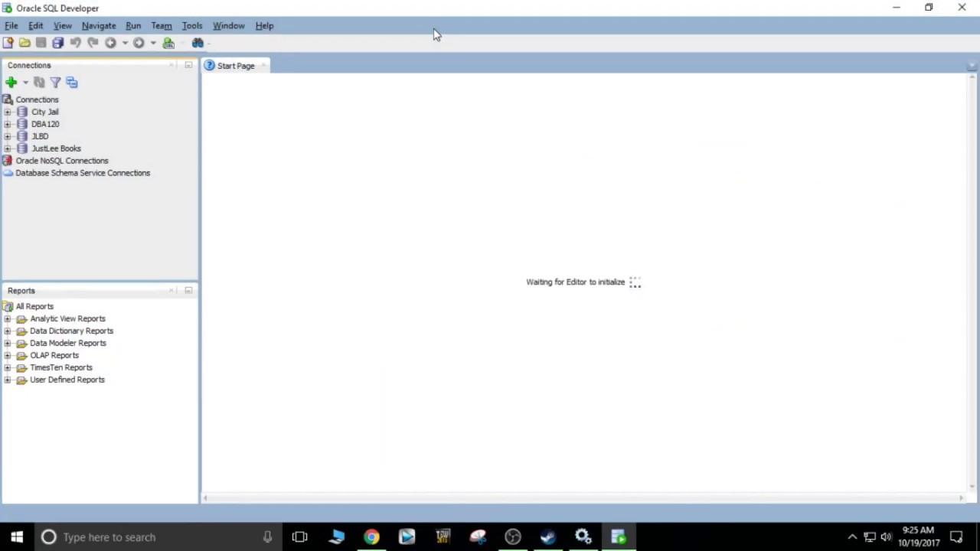Open Task View on the taskbar
This screenshot has height=551, width=980.
tap(299, 537)
